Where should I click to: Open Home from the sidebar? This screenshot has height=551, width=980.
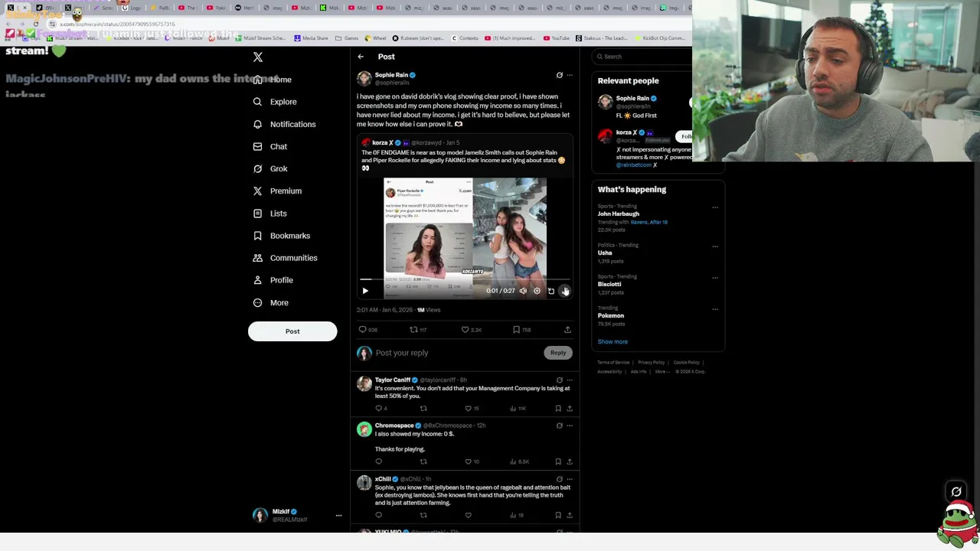[x=273, y=80]
